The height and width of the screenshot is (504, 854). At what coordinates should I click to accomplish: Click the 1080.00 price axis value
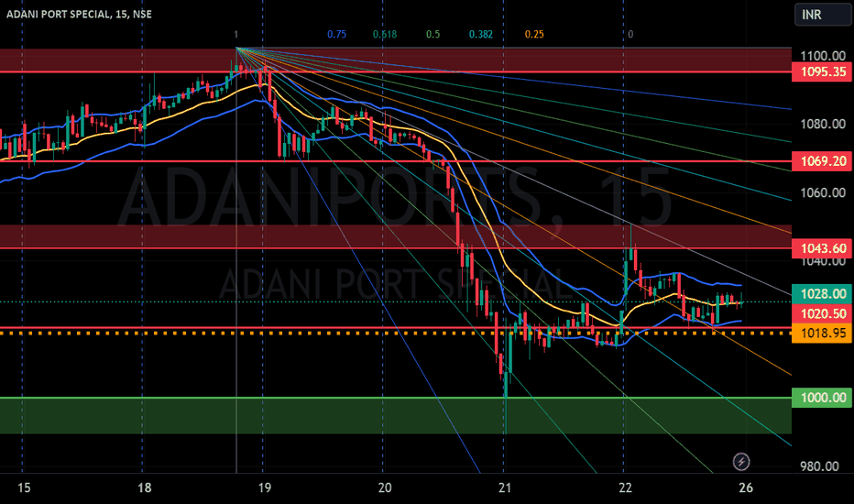[x=823, y=125]
